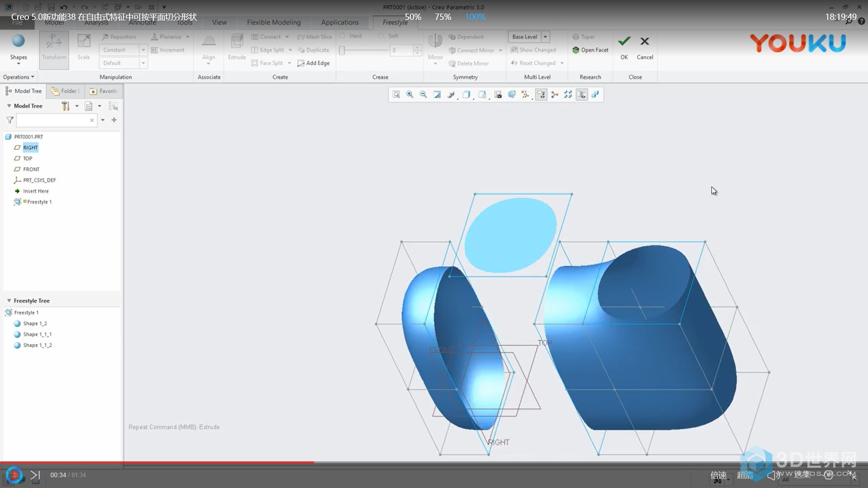Screen dimensions: 868x488
Task: Click the perspective view icon
Action: pos(512,94)
